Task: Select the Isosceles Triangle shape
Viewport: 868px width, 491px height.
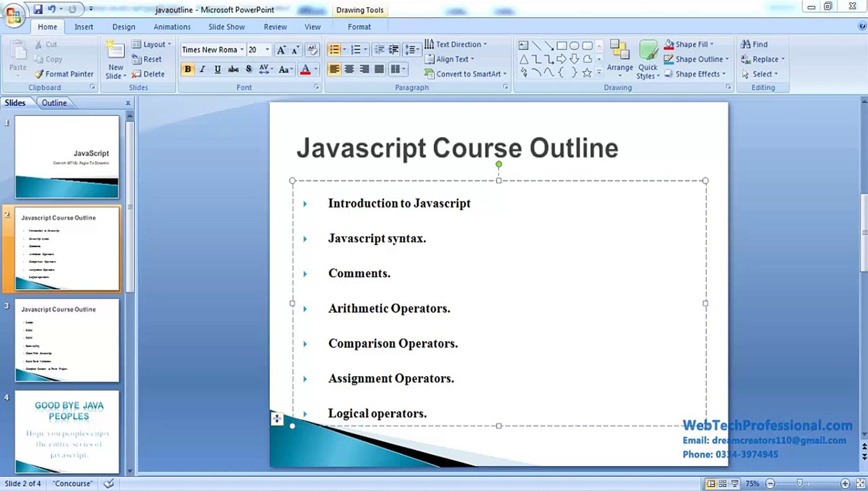Action: [524, 59]
